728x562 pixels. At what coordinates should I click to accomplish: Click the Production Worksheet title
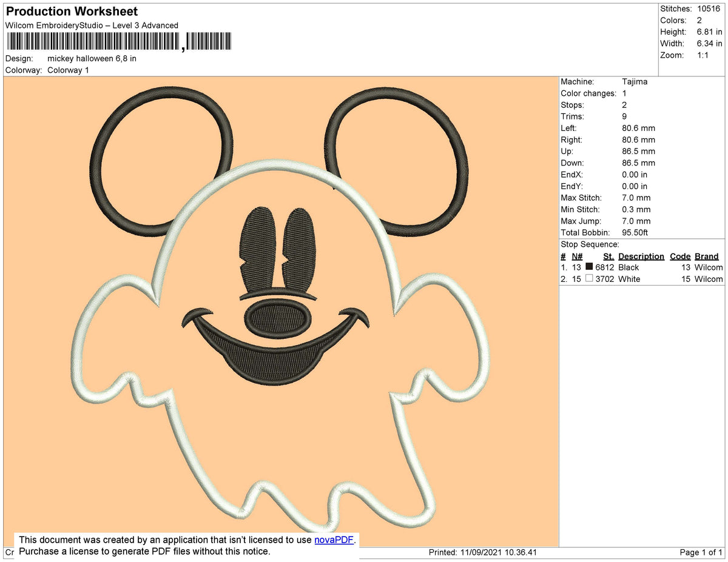click(72, 12)
